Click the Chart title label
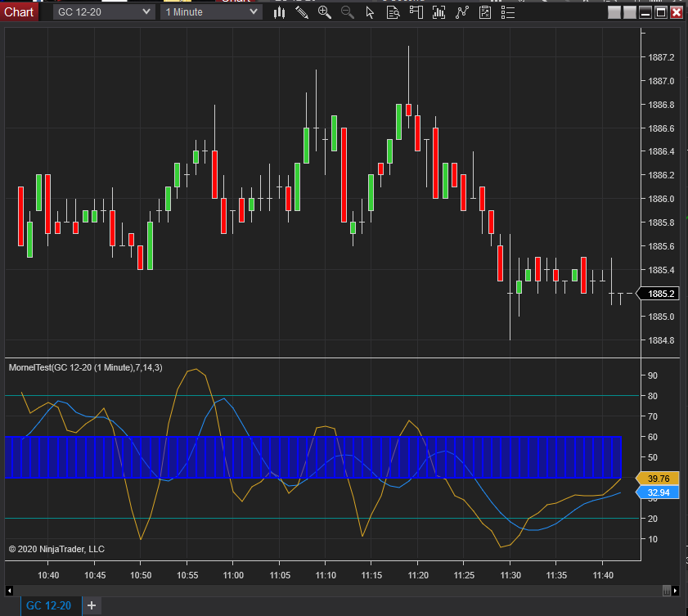Viewport: 688px width, 616px height. click(x=19, y=11)
